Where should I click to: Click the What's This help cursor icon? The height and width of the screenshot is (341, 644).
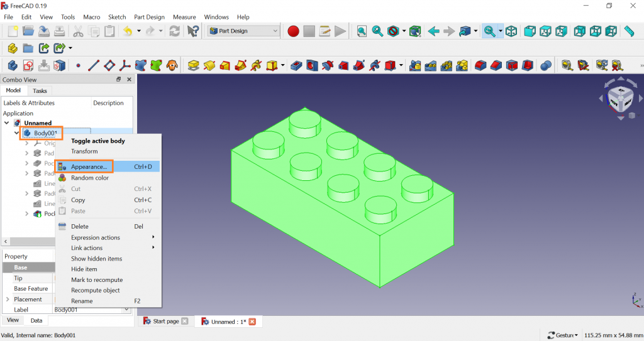tap(193, 31)
